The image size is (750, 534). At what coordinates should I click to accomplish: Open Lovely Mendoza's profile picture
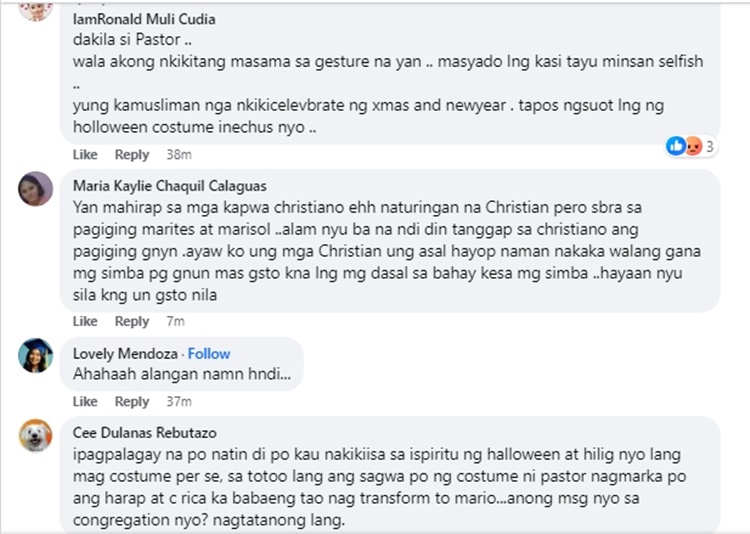tap(36, 355)
